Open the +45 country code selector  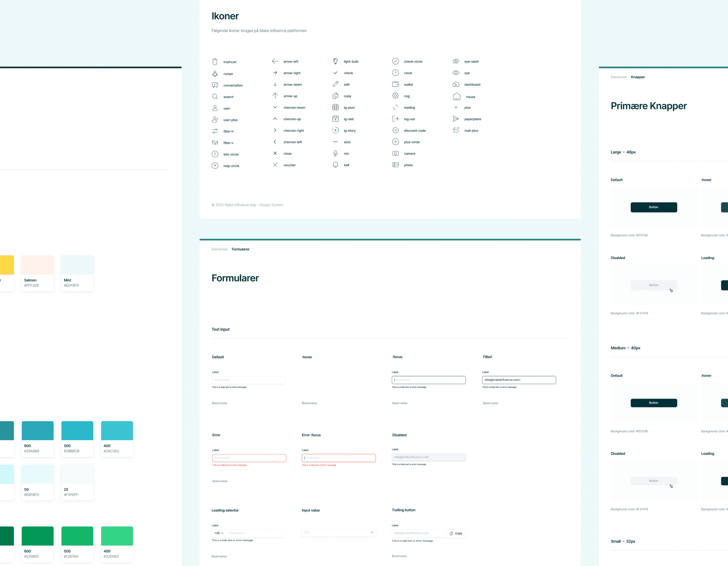coord(219,533)
